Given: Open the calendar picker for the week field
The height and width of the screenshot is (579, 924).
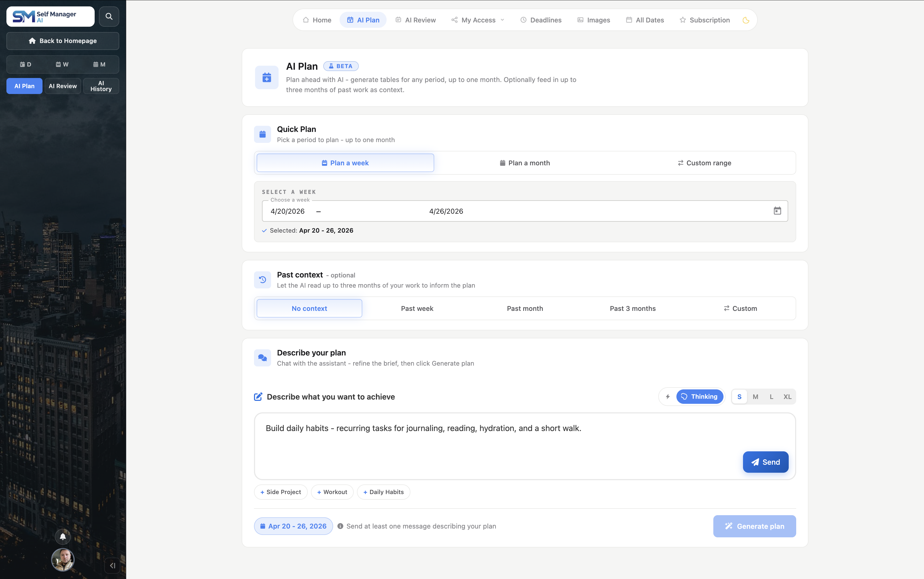Looking at the screenshot, I should [777, 211].
